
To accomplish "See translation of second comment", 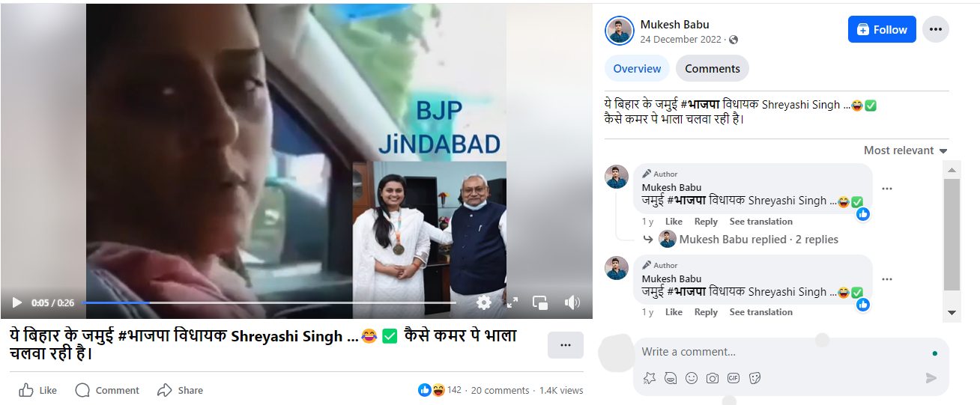I will [760, 312].
